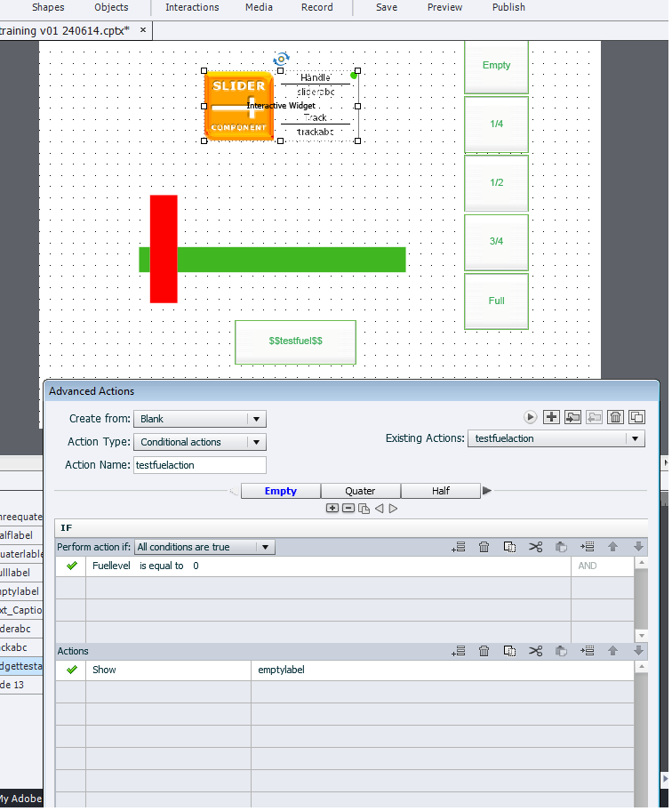Click the Save toolbar button
Screen dimensions: 672x811
388,7
